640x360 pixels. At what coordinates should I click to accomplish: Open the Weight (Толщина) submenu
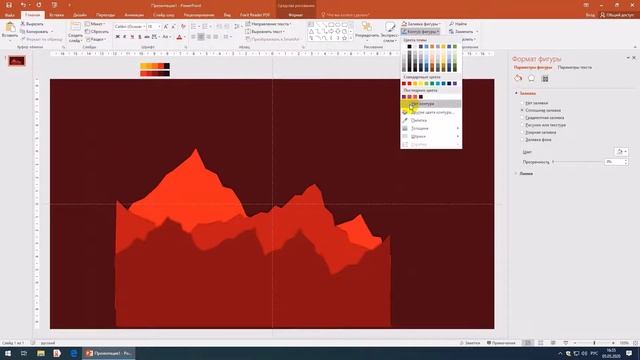pos(431,128)
